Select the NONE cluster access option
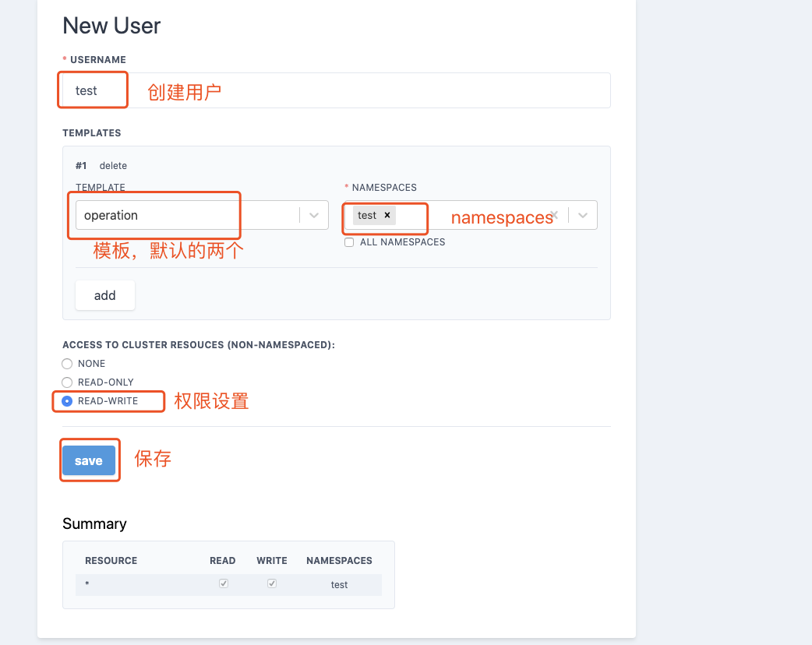This screenshot has height=645, width=812. [67, 364]
